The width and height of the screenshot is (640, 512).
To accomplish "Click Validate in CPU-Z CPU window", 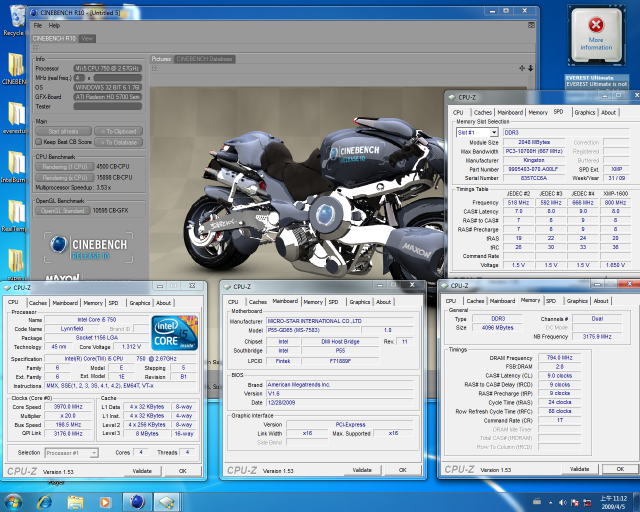I will tap(142, 471).
